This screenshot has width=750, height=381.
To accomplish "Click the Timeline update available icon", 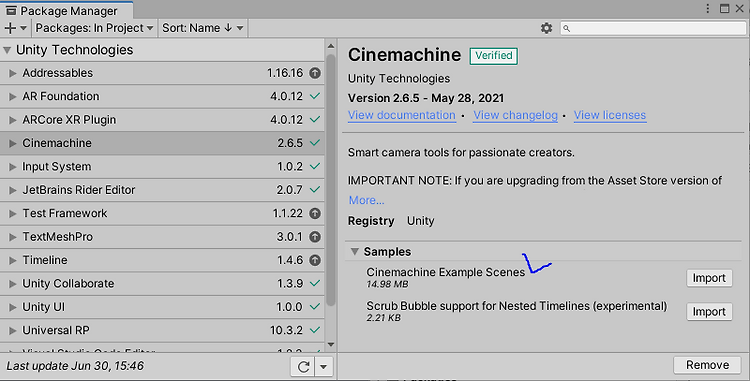I will (315, 261).
